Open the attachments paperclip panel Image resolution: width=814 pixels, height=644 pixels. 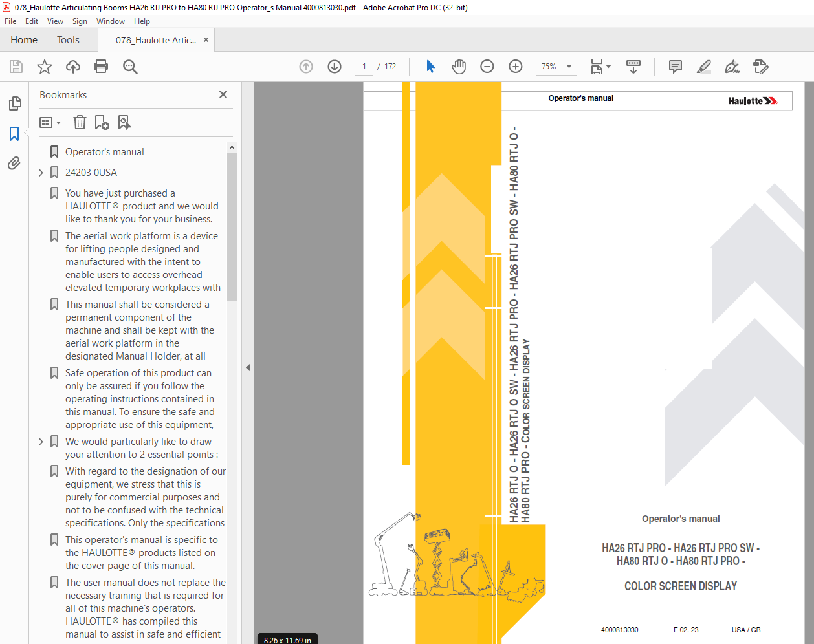[14, 163]
